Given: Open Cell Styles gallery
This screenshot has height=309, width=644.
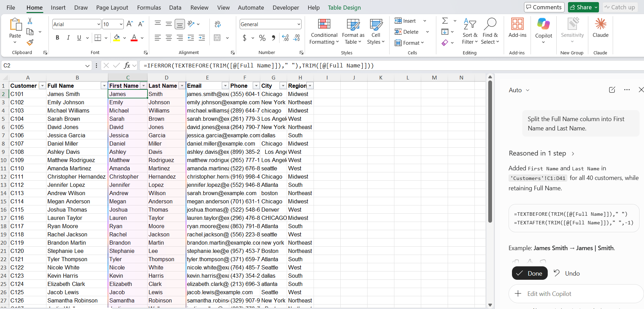Looking at the screenshot, I should point(376,32).
